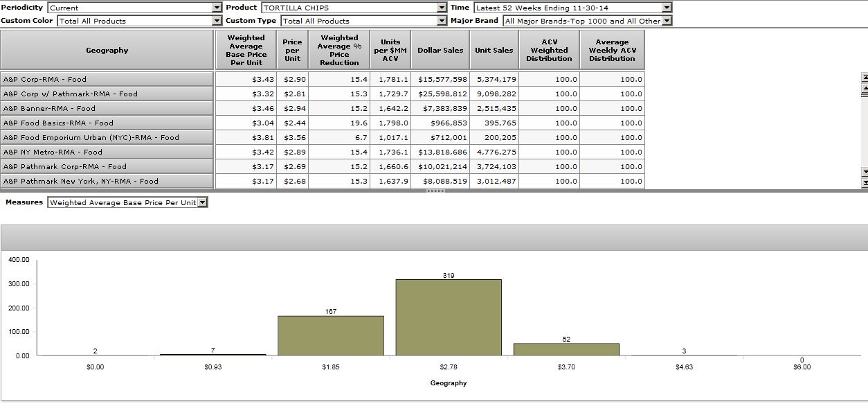Click the Dollar Sales column header
This screenshot has height=404, width=868.
coord(440,50)
